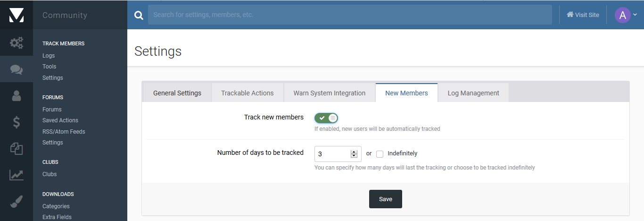The height and width of the screenshot is (221, 644).
Task: Click the Visit Site link
Action: click(583, 15)
